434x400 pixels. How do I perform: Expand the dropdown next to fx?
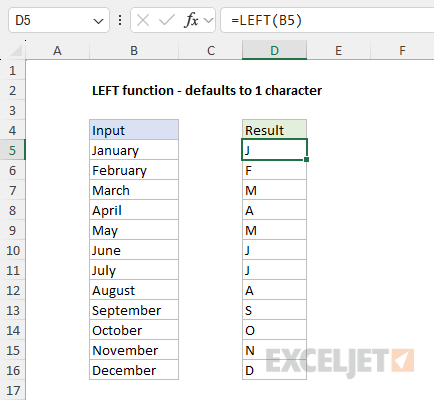(208, 21)
